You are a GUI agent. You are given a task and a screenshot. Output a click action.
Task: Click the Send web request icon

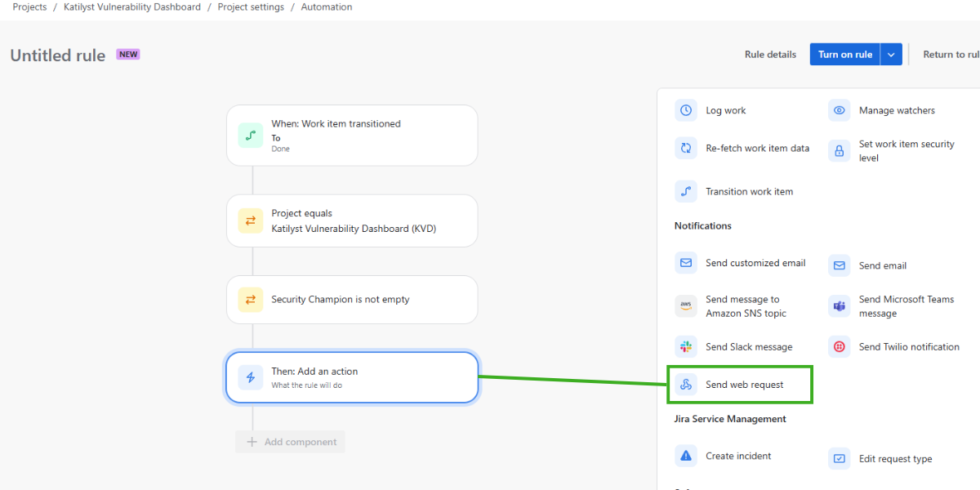686,385
